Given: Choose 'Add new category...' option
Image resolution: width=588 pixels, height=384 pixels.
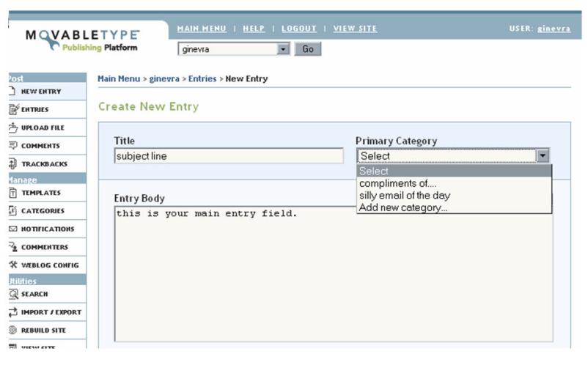Looking at the screenshot, I should tap(454, 207).
